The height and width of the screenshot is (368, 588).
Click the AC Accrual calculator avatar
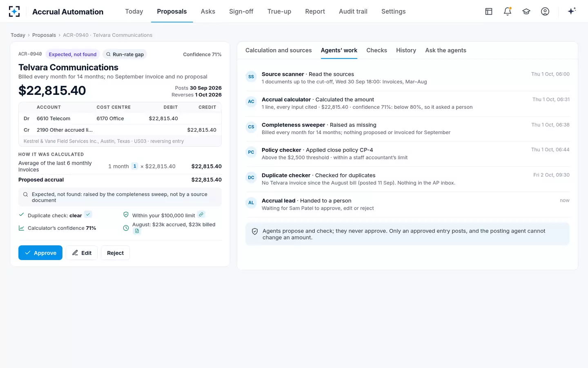tap(251, 102)
